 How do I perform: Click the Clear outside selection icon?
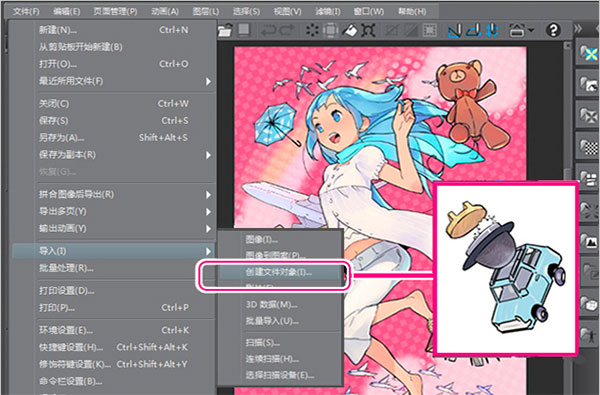coord(331,30)
